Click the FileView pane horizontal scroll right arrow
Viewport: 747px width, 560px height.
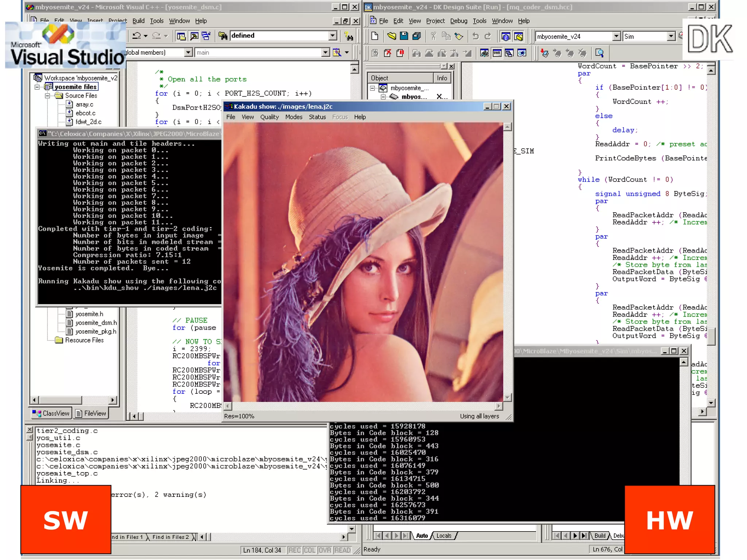coord(113,400)
